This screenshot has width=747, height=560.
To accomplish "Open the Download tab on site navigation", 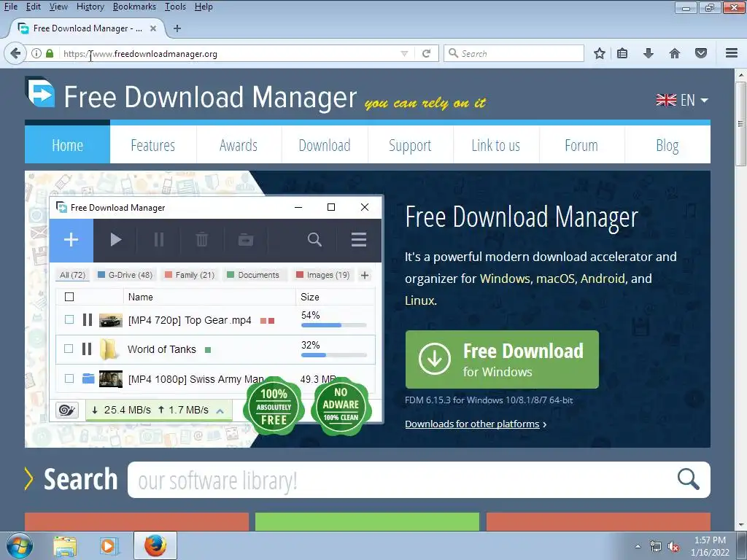I will (325, 145).
